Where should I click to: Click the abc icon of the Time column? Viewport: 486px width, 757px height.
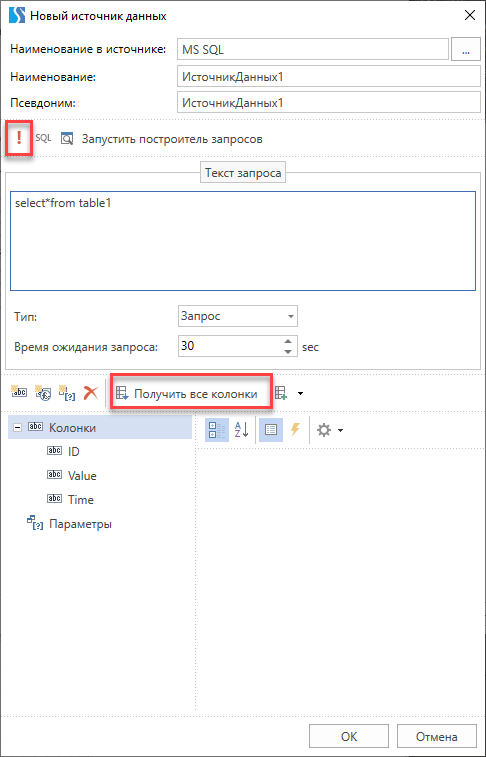pos(55,498)
